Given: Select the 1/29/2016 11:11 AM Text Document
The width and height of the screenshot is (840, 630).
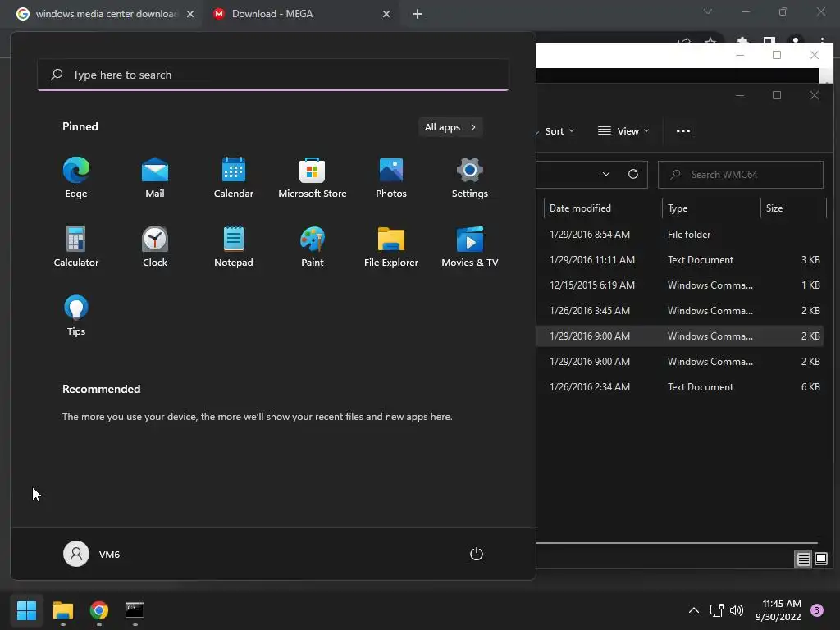Looking at the screenshot, I should tap(679, 260).
